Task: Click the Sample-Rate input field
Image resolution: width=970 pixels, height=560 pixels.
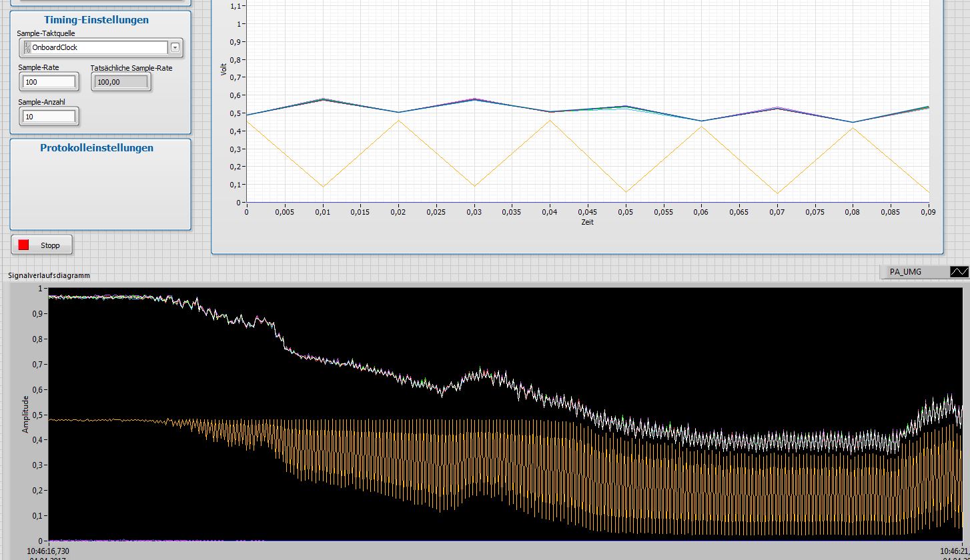Action: (49, 82)
